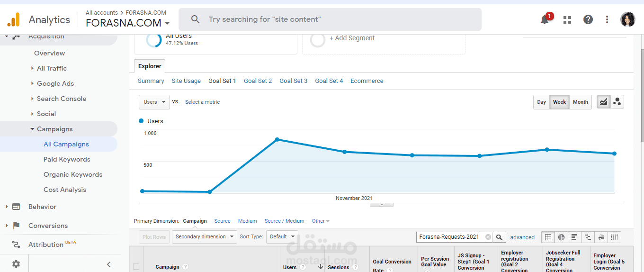Open the Sort Type Default dropdown
The image size is (644, 272).
click(x=282, y=236)
